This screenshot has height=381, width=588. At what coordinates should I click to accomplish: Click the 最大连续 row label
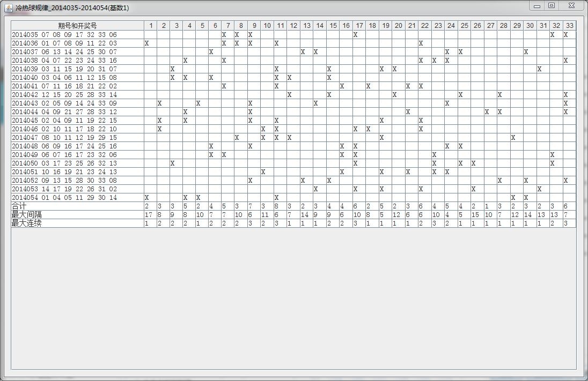[x=27, y=223]
